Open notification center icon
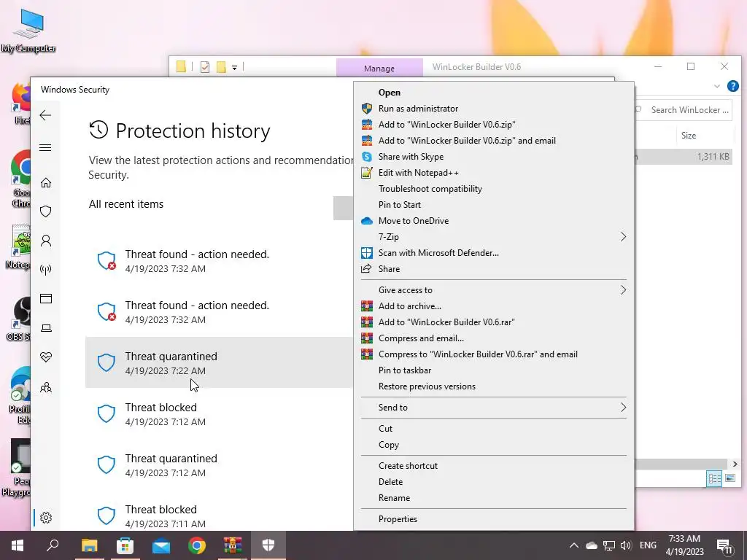Image resolution: width=747 pixels, height=560 pixels. click(724, 545)
